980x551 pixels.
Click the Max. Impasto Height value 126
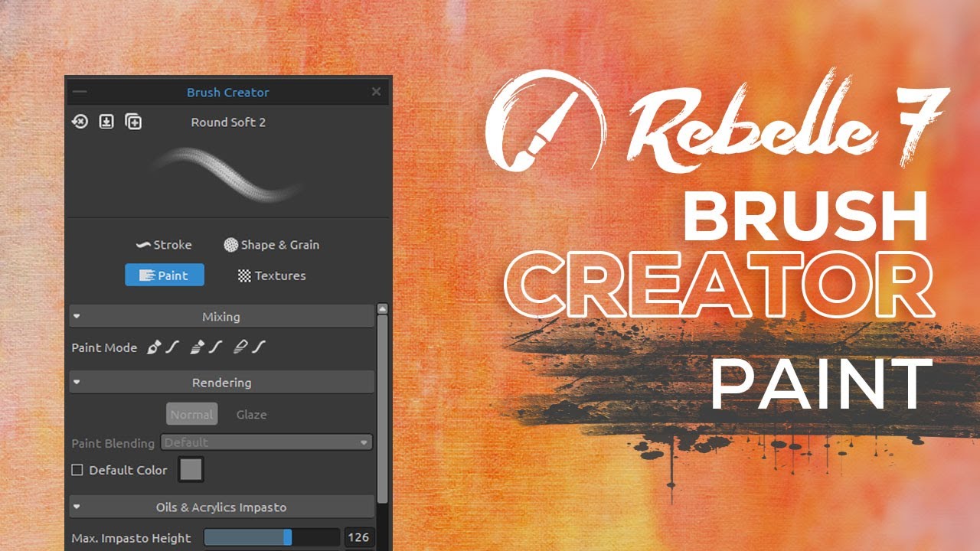click(358, 537)
